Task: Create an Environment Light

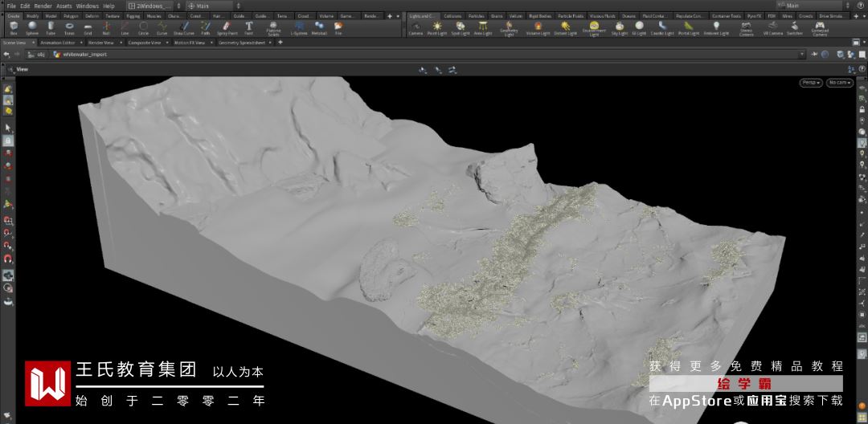Action: (594, 27)
